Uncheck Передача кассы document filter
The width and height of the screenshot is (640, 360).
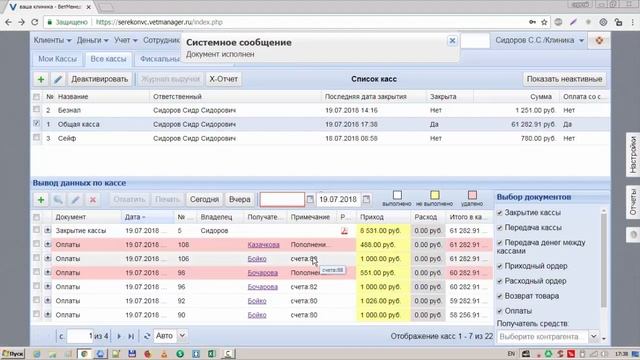[500, 228]
